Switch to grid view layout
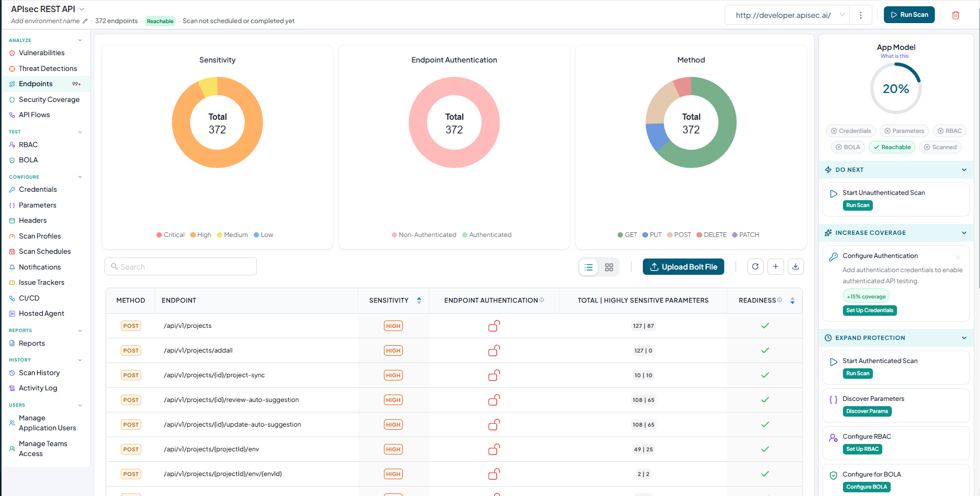This screenshot has height=496, width=980. tap(609, 267)
